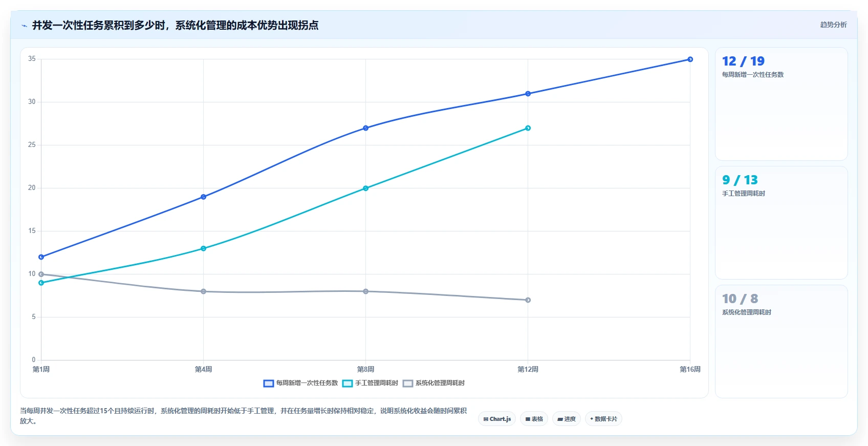The height and width of the screenshot is (446, 868).
Task: Click the y-axis tick label 25
Action: [x=32, y=145]
